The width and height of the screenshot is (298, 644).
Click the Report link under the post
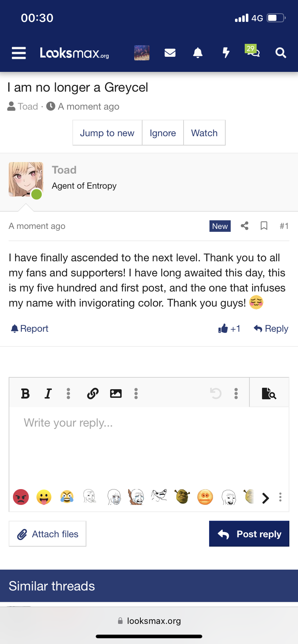30,328
